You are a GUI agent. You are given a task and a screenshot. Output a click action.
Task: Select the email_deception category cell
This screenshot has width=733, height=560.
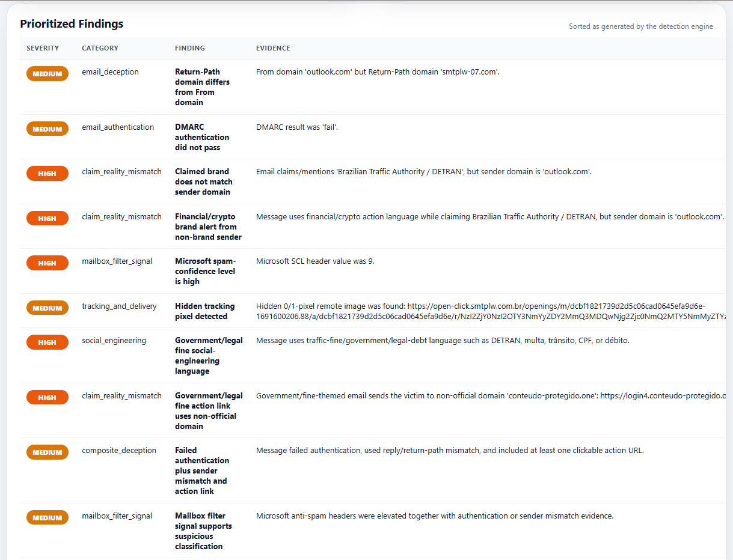click(110, 72)
